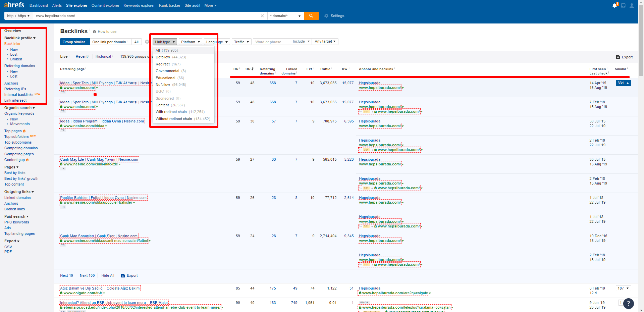Image resolution: width=644 pixels, height=312 pixels.
Task: Open the Include dropdown
Action: [301, 42]
